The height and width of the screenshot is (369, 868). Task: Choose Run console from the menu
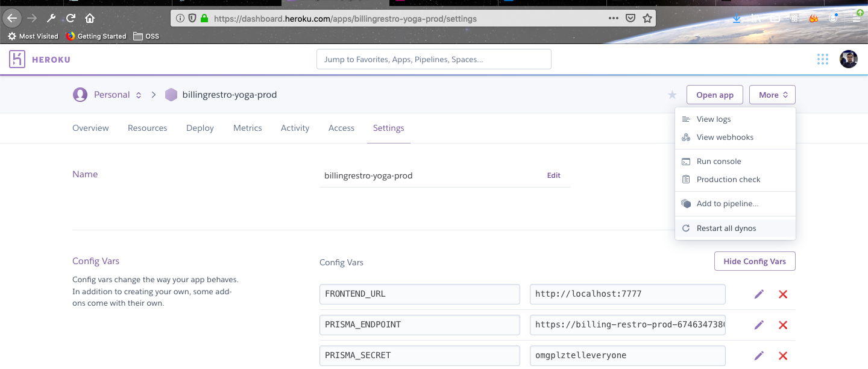tap(735, 162)
